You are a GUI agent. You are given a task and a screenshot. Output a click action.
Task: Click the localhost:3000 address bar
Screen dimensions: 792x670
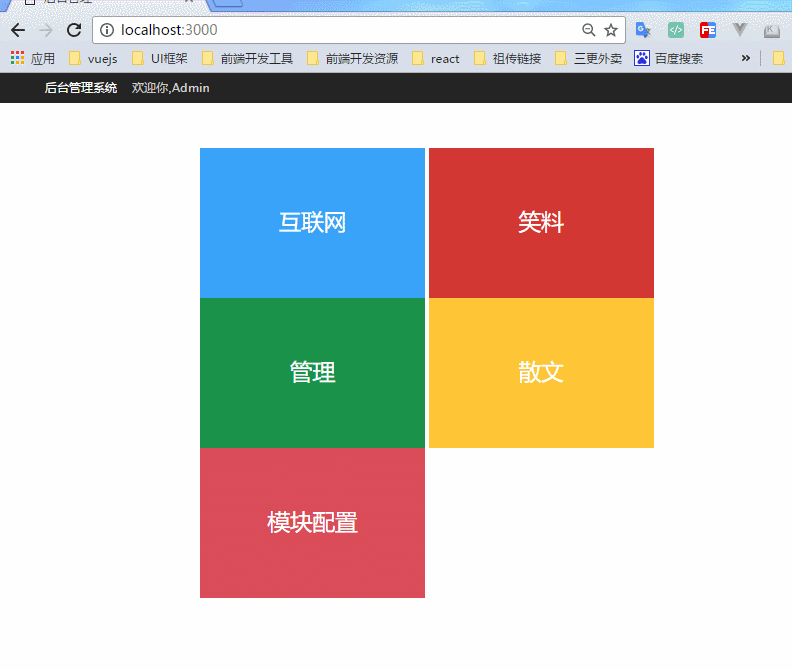point(359,30)
